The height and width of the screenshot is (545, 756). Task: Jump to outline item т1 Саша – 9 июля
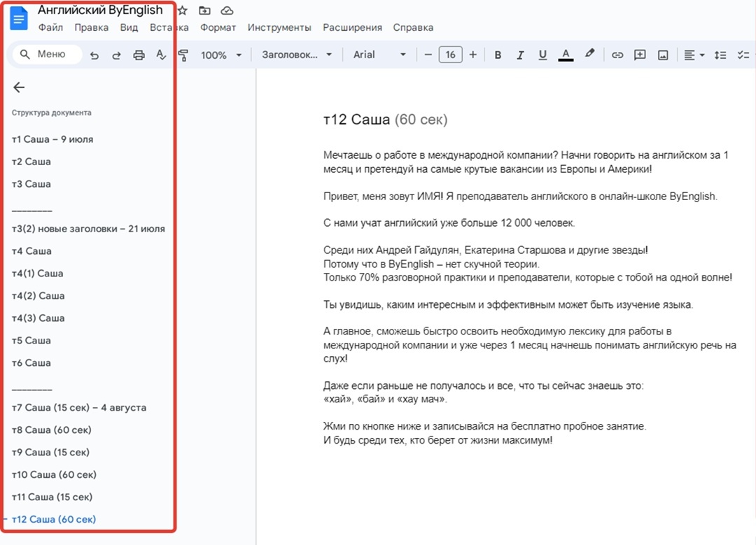pyautogui.click(x=52, y=139)
